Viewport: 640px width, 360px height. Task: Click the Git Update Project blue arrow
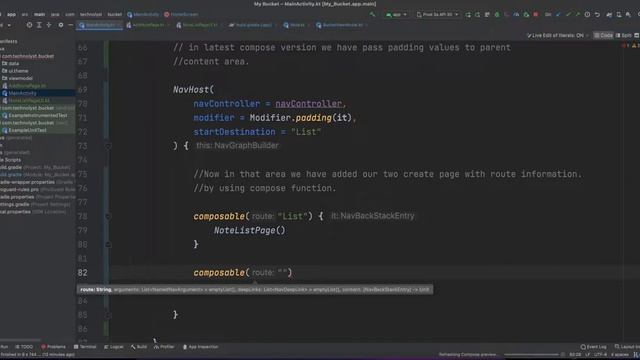[x=558, y=14]
